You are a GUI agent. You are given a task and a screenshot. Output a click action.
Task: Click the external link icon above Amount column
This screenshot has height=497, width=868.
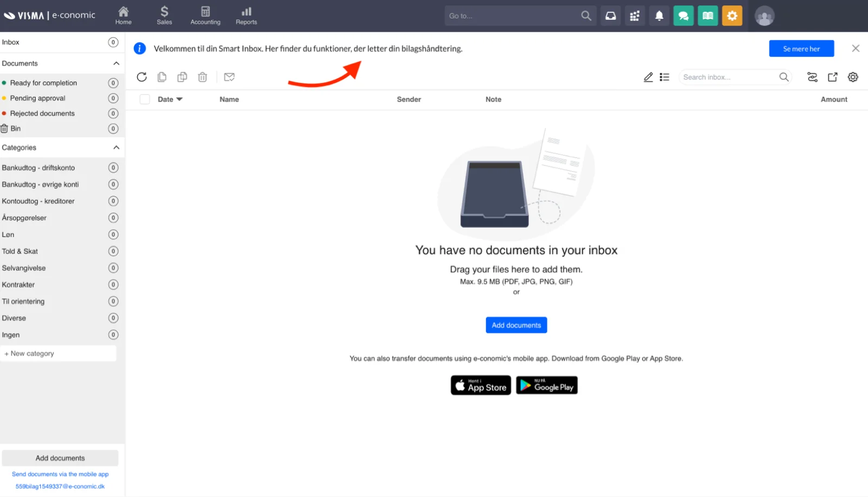pos(833,77)
